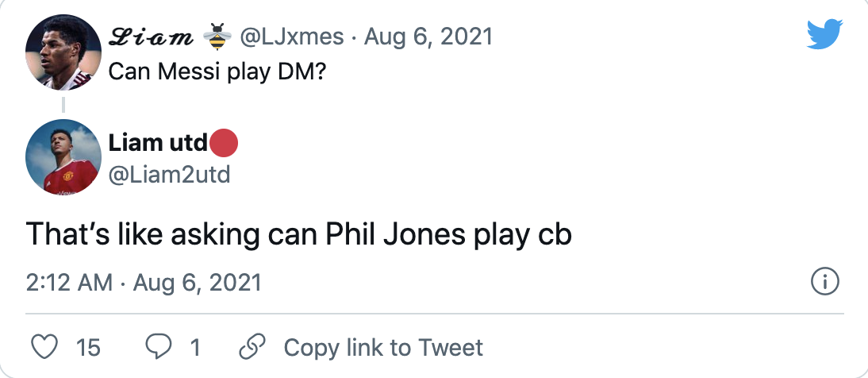Open the @Liam2utd handle
868x378 pixels.
click(168, 173)
